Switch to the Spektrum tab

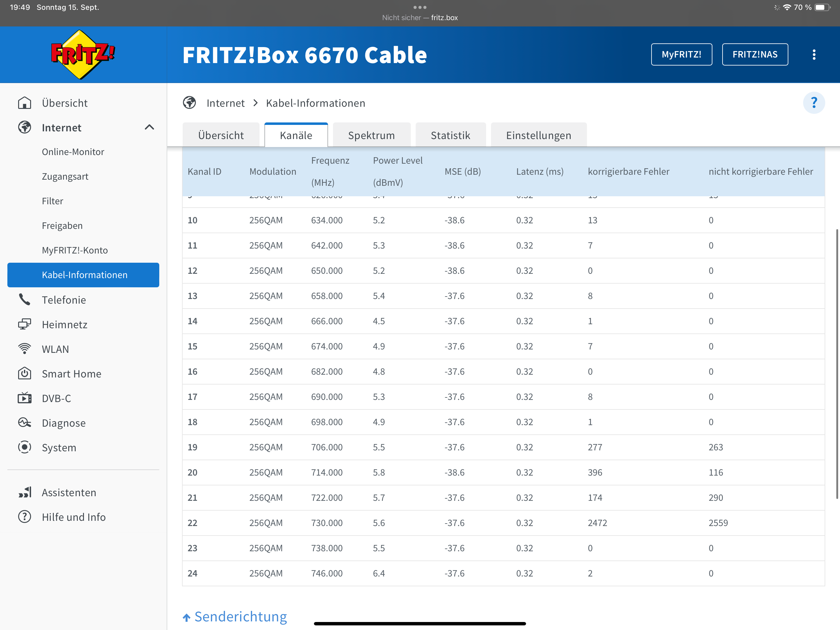371,135
